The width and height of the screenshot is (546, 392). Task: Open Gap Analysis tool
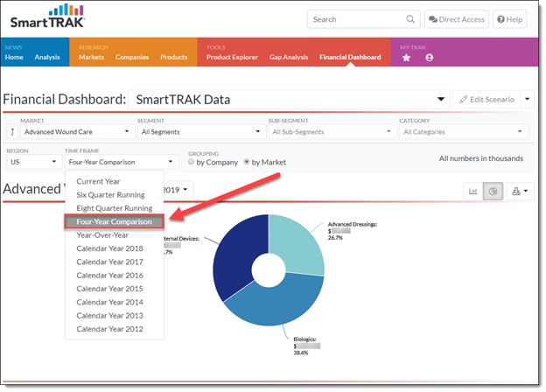click(289, 57)
